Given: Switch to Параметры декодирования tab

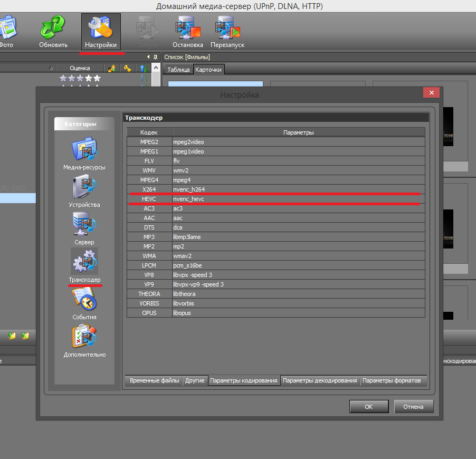Looking at the screenshot, I should click(320, 380).
